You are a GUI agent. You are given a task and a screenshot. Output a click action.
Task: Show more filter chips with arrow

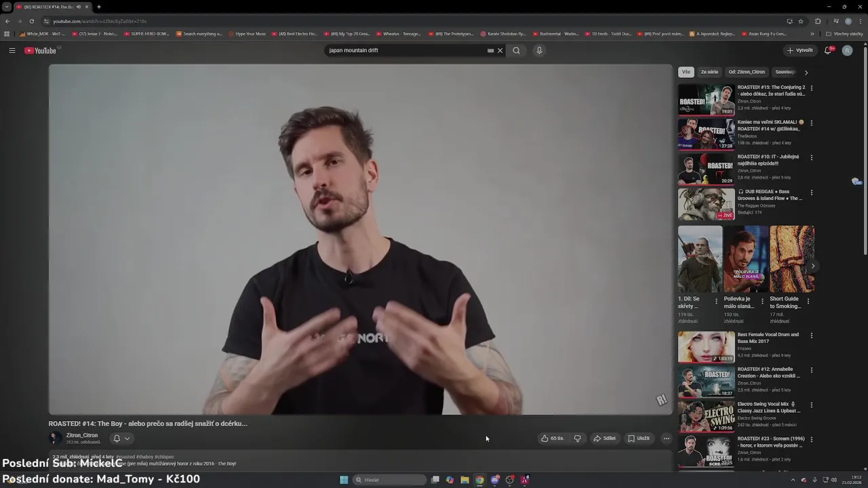click(806, 73)
